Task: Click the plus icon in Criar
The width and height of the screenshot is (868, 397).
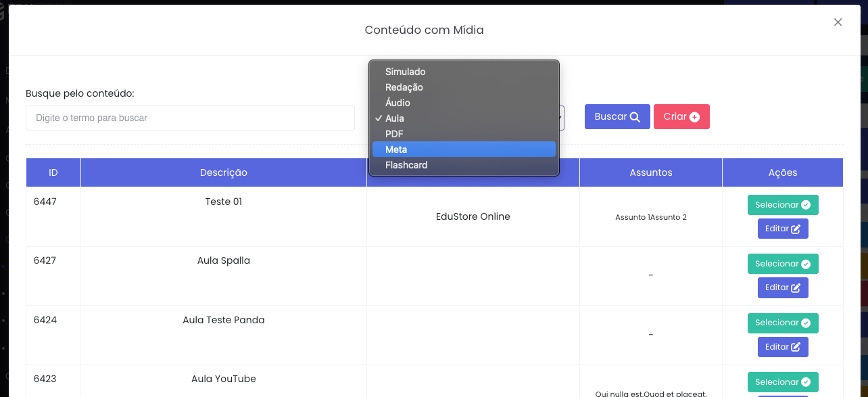Action: pyautogui.click(x=694, y=117)
